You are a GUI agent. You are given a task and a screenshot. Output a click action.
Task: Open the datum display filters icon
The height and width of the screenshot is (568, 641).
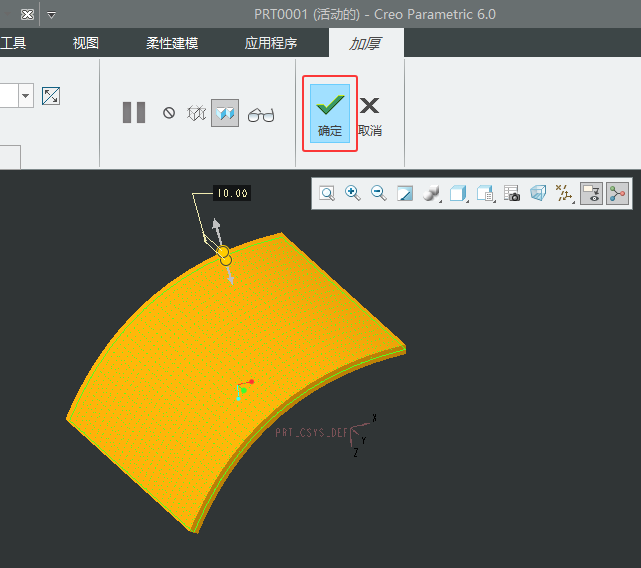coord(565,193)
